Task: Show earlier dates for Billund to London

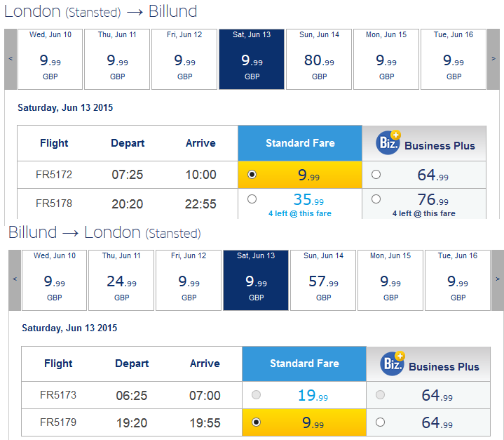Action: pyautogui.click(x=15, y=280)
